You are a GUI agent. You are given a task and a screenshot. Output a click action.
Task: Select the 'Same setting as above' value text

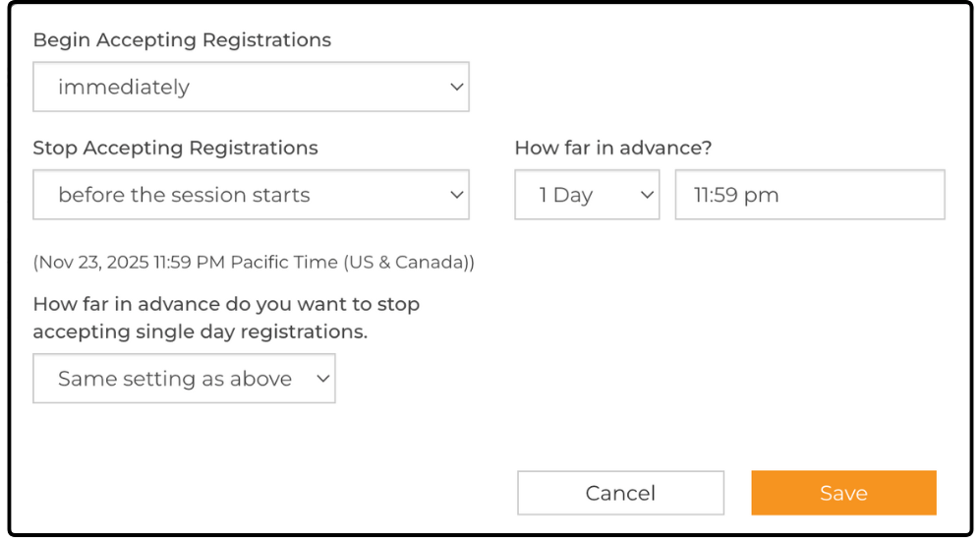point(175,380)
